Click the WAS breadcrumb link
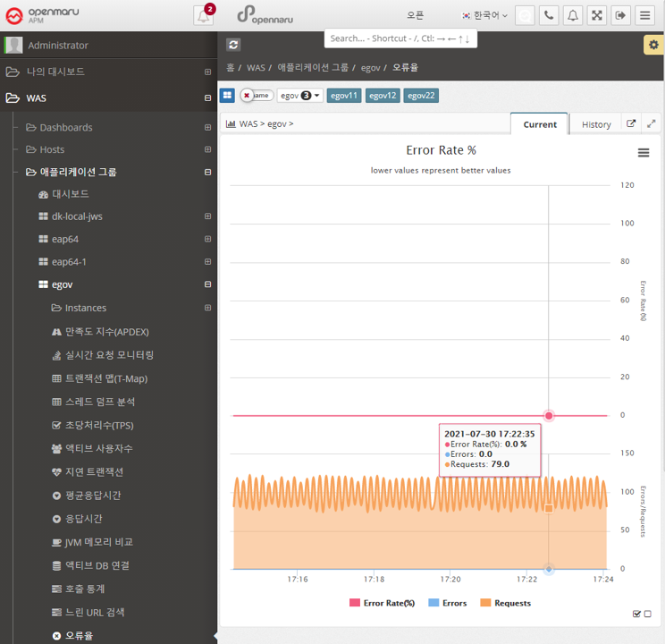 (256, 67)
